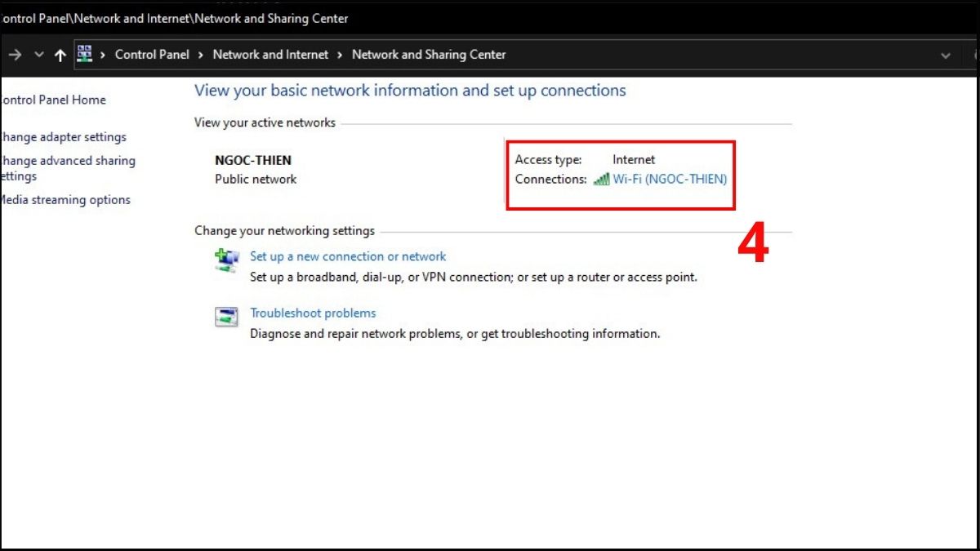Open the recent locations dropdown chevron
Image resolution: width=980 pixels, height=551 pixels.
click(x=38, y=54)
